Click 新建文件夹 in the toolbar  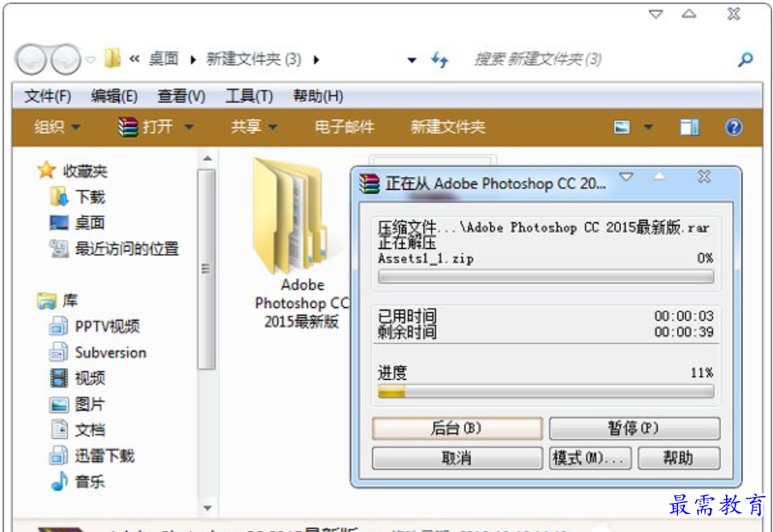point(447,127)
